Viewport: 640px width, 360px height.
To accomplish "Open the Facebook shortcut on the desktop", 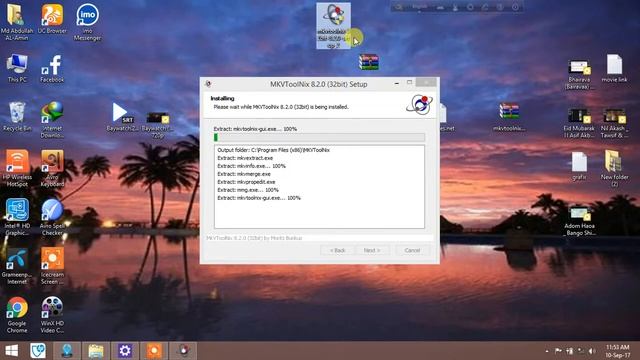I will (x=52, y=68).
